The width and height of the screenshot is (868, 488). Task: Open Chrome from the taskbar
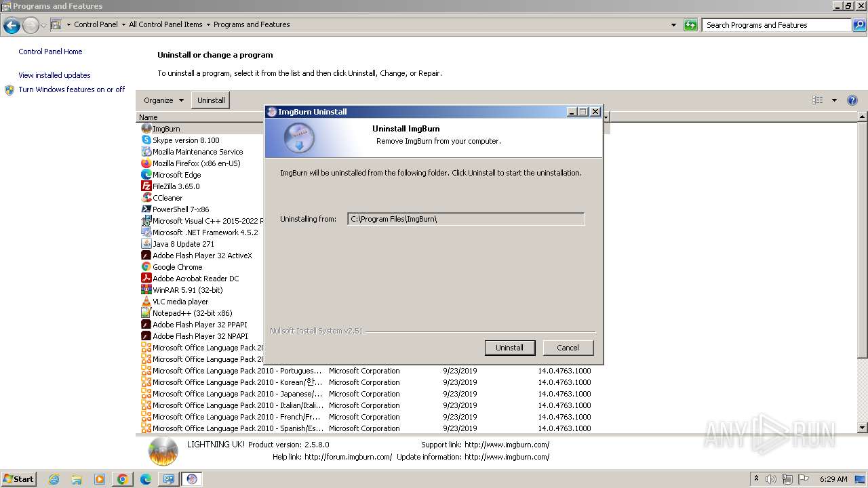122,479
